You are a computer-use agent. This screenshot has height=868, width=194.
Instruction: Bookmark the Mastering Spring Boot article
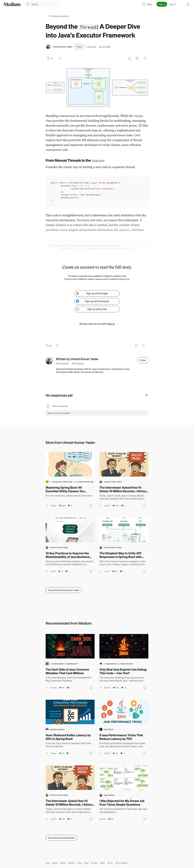click(91, 505)
